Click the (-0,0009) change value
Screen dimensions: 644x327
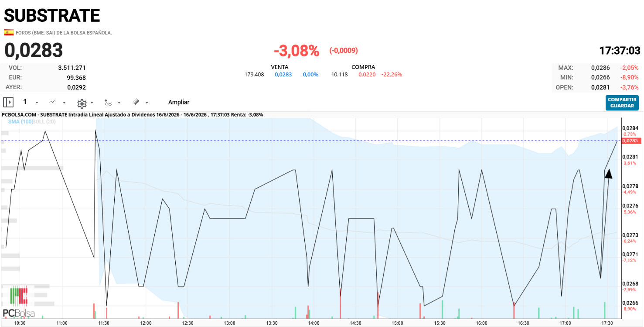point(344,51)
